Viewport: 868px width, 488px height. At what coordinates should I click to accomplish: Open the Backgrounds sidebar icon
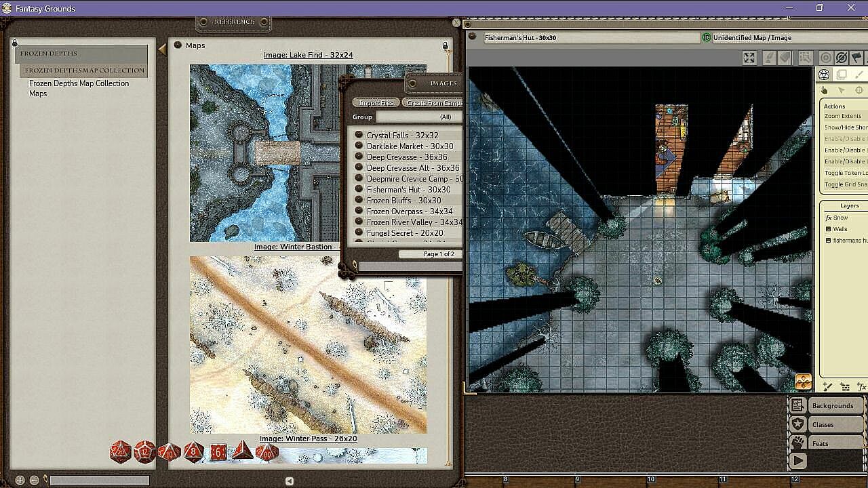point(798,405)
